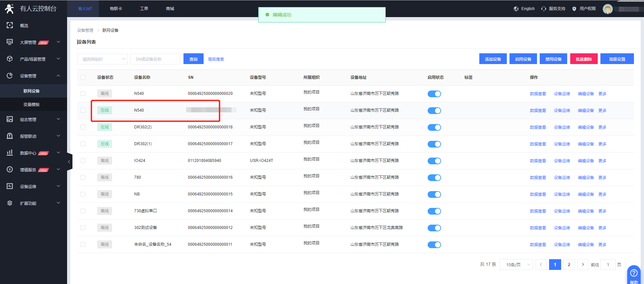Switch to the 物联卡 top tab
The image size is (644, 284).
coord(116,9)
